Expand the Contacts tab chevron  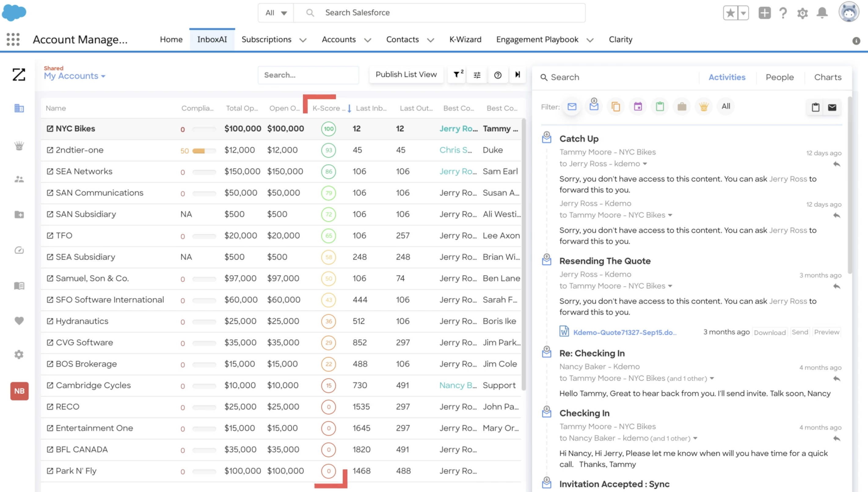pos(430,40)
